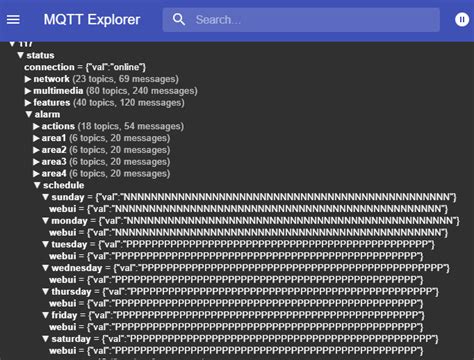
Task: Select the thursday topic label
Action: point(71,292)
